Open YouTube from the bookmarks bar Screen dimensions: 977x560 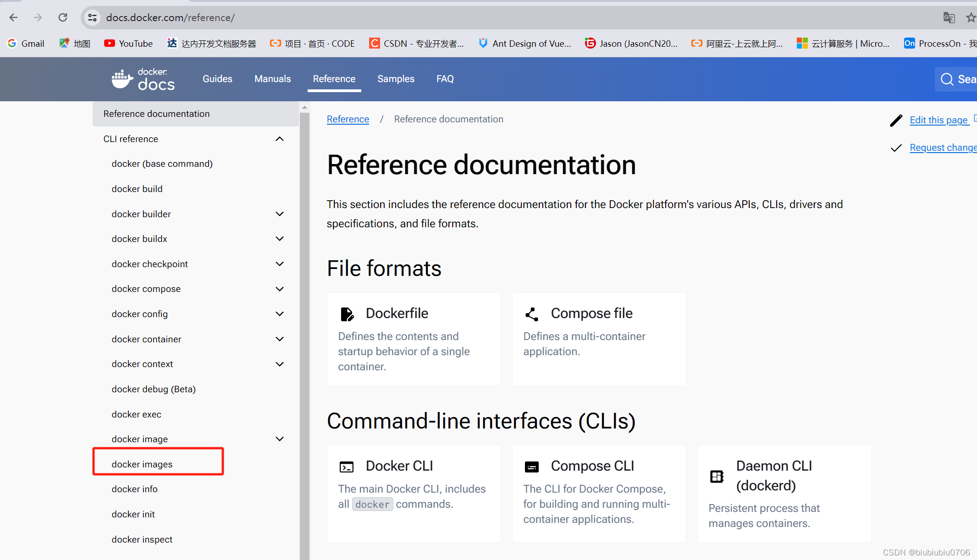[x=128, y=43]
